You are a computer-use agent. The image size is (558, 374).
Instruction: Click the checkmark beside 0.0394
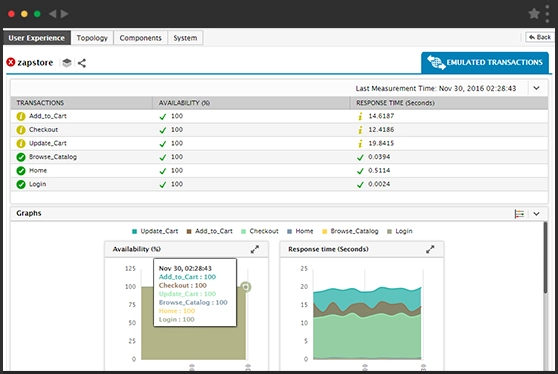[360, 157]
